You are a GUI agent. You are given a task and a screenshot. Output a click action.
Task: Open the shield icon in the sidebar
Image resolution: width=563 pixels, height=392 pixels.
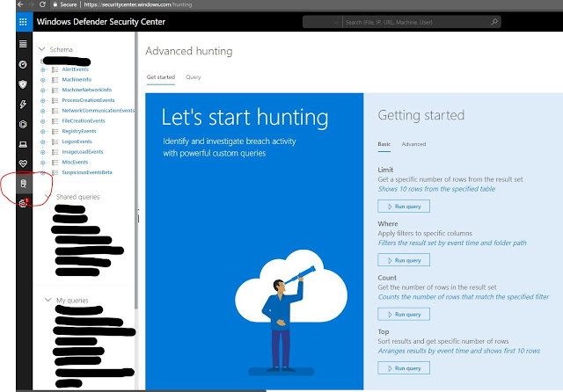pyautogui.click(x=23, y=84)
